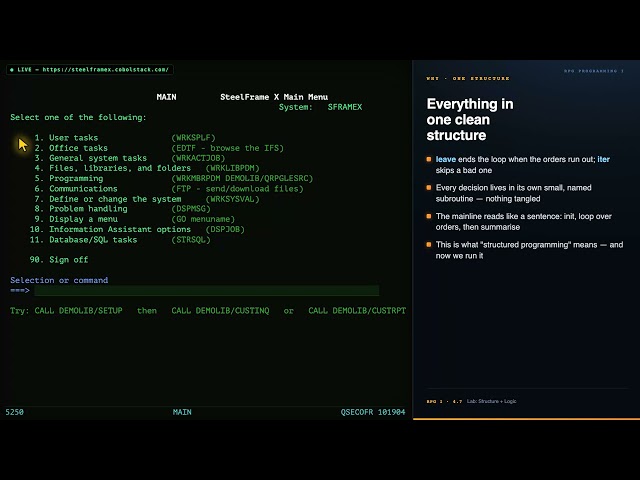Click the (EDTF - browse the IFS) hint

[227, 148]
